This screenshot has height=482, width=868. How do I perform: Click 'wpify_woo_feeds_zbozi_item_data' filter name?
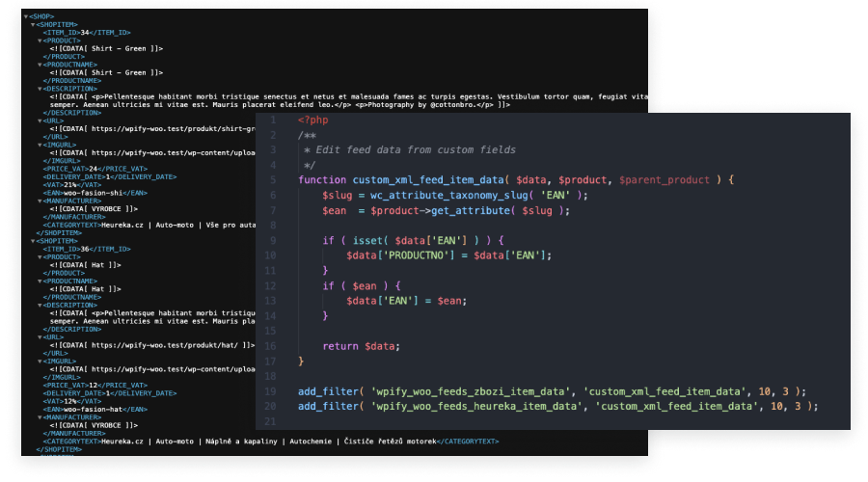tap(471, 391)
